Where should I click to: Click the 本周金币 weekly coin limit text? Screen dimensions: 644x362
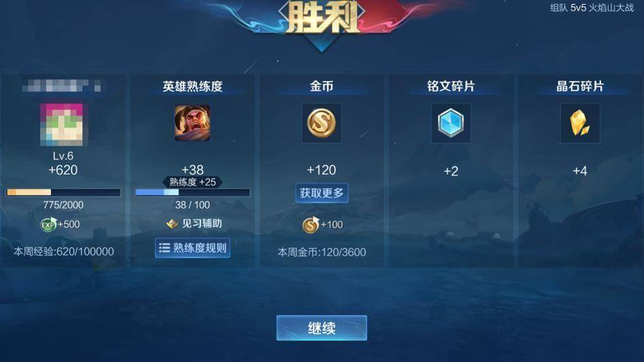tap(322, 252)
